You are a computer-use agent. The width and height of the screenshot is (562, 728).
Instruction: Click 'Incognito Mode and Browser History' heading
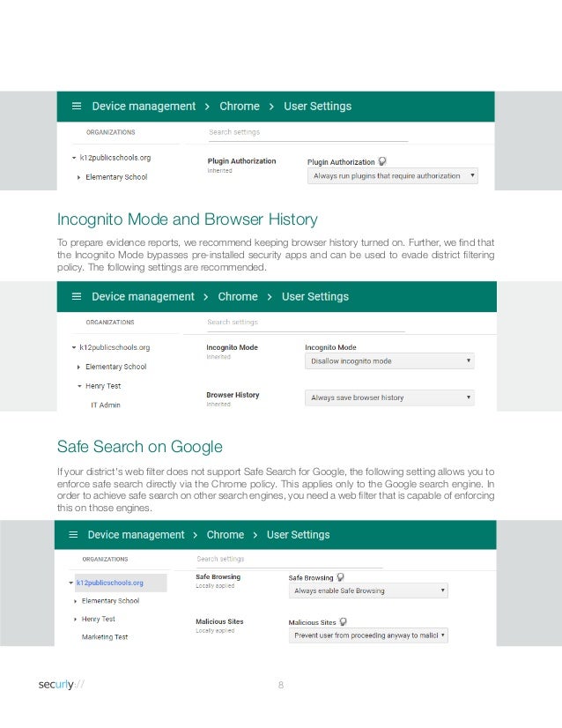[x=188, y=219]
